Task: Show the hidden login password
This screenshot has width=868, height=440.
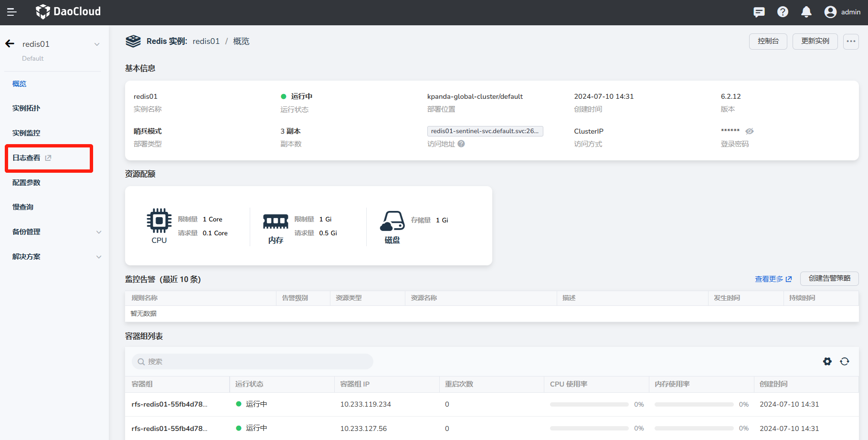Action: [x=750, y=131]
